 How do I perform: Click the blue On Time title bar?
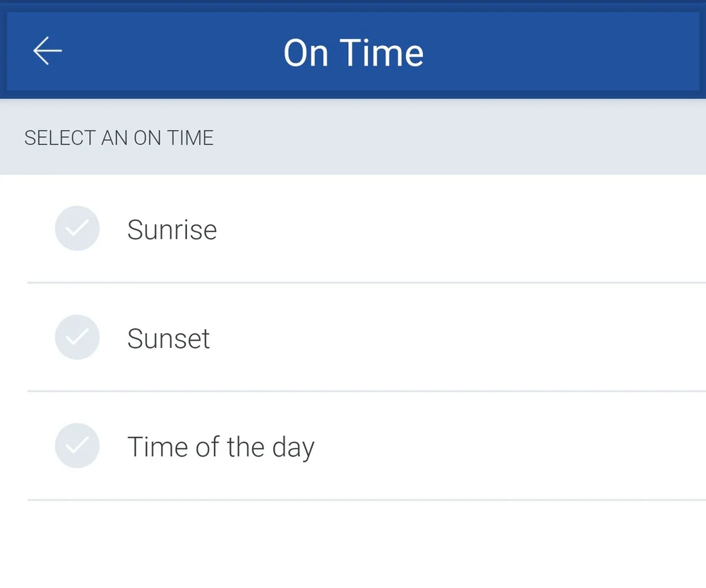(353, 52)
